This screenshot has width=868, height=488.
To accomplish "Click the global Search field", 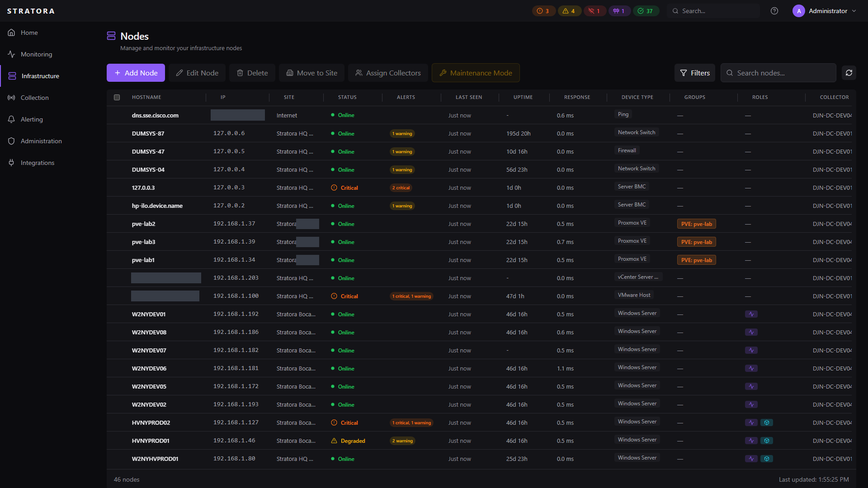I will pyautogui.click(x=713, y=11).
